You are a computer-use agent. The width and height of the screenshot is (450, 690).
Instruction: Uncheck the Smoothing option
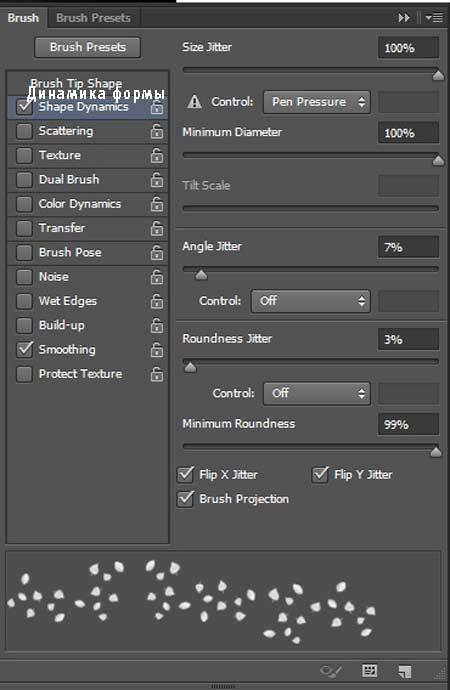(24, 350)
